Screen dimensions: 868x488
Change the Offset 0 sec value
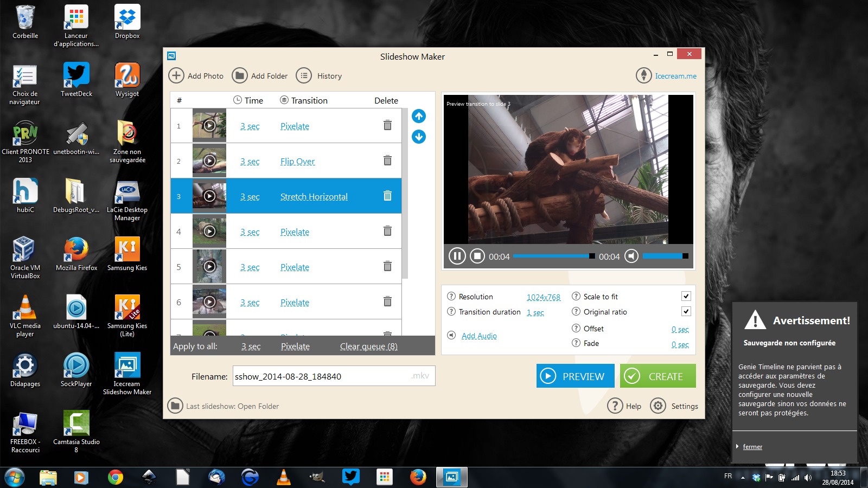[x=680, y=330]
